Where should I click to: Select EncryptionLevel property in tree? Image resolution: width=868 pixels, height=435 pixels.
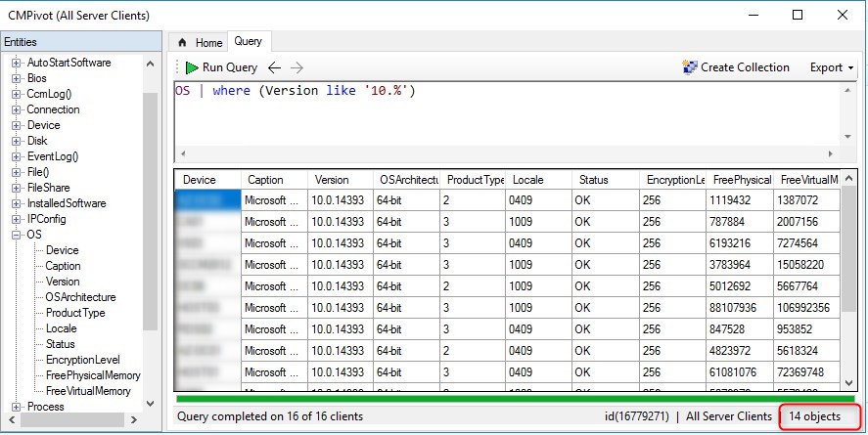83,360
